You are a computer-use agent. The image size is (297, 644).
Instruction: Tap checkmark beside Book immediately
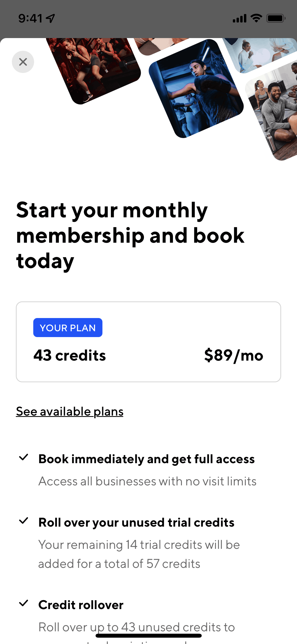(x=24, y=457)
